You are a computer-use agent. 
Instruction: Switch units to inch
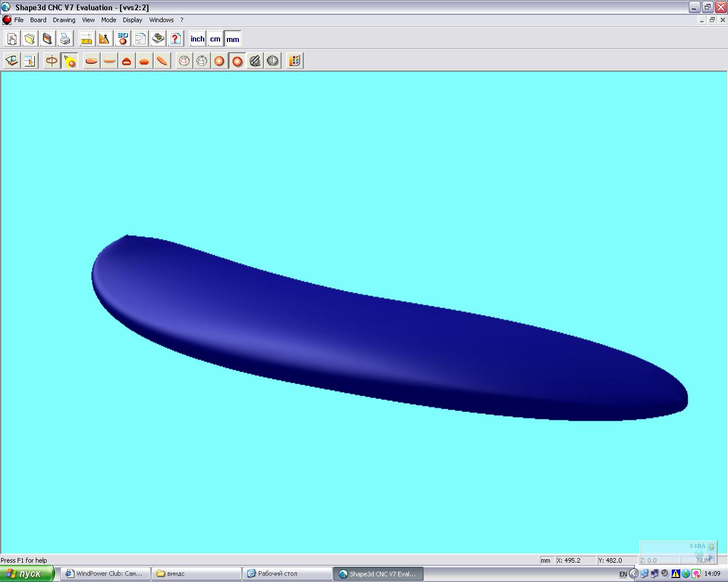(197, 39)
